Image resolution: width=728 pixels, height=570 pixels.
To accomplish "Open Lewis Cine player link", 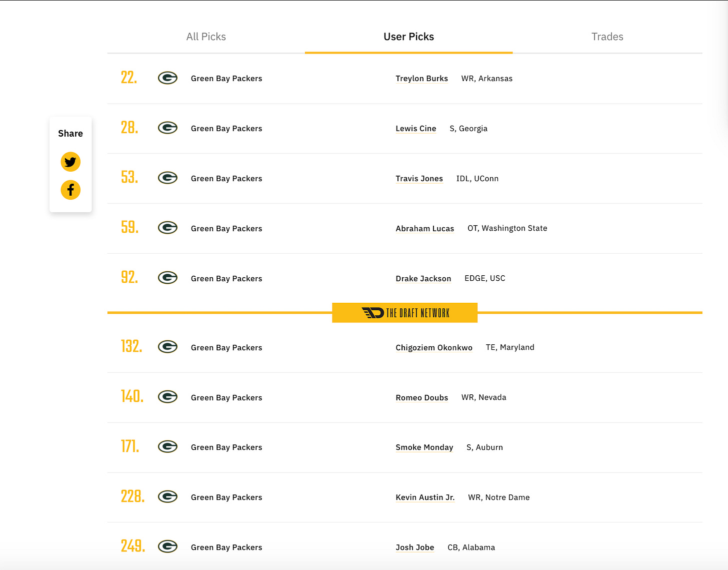I will coord(416,129).
